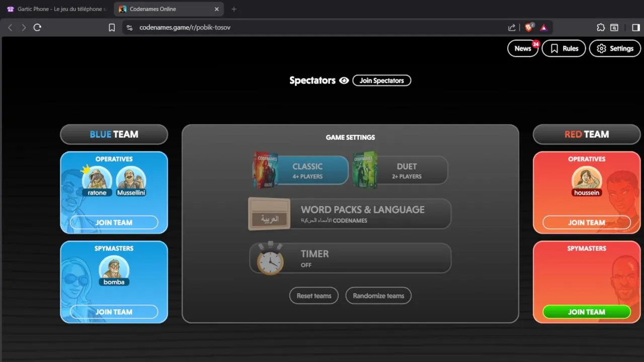Image resolution: width=644 pixels, height=362 pixels.
Task: Click the GAME SETTINGS heading
Action: click(350, 137)
